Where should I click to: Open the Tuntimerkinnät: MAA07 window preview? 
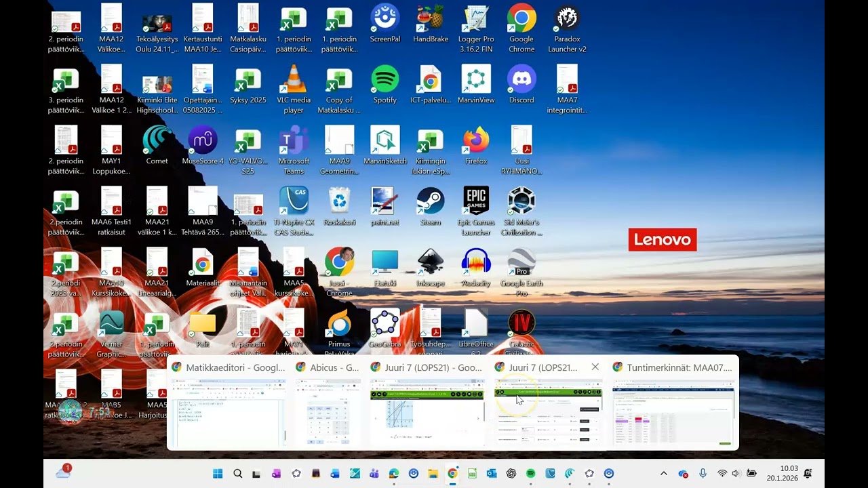673,403
